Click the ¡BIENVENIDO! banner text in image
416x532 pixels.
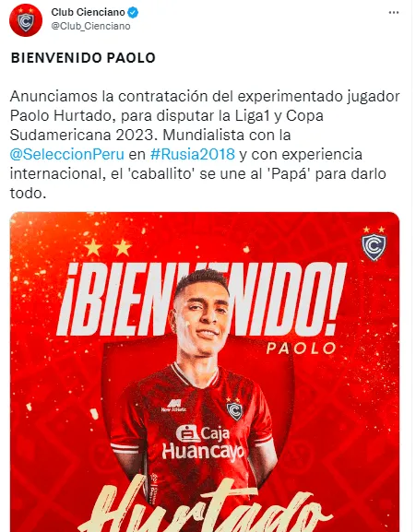202,299
